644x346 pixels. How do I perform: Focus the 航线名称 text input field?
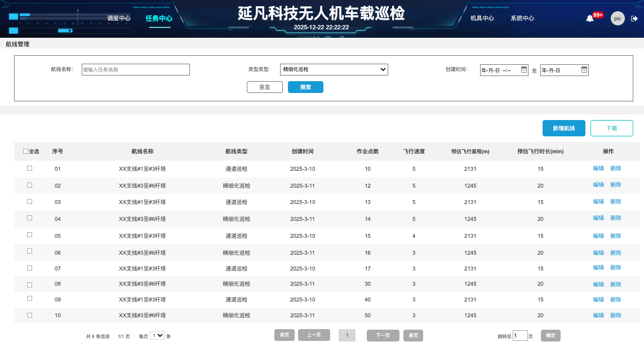[135, 70]
